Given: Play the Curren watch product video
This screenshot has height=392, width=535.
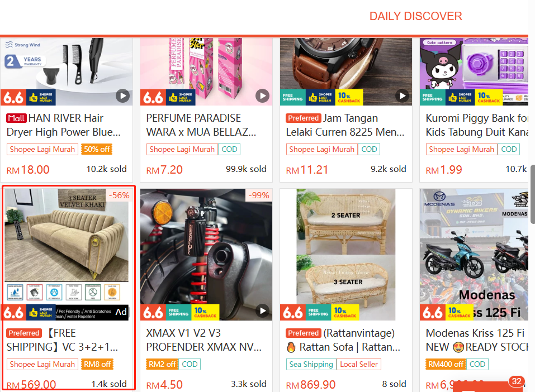Looking at the screenshot, I should coord(403,96).
